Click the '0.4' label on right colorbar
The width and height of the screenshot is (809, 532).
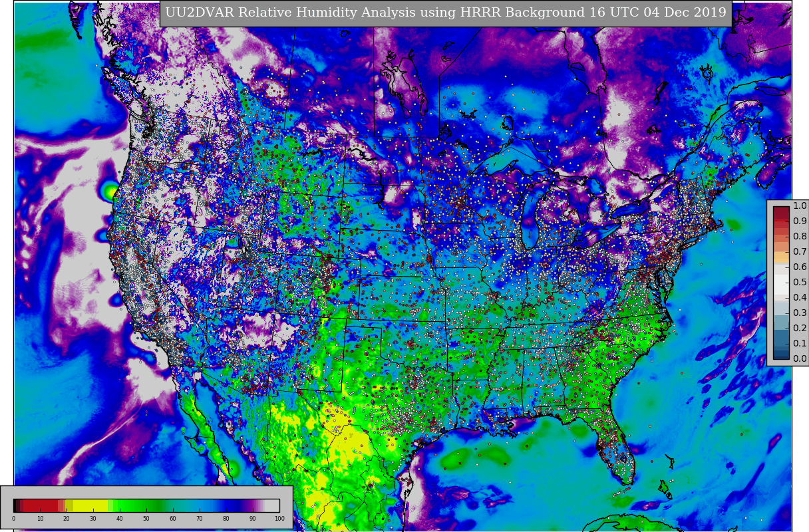800,298
